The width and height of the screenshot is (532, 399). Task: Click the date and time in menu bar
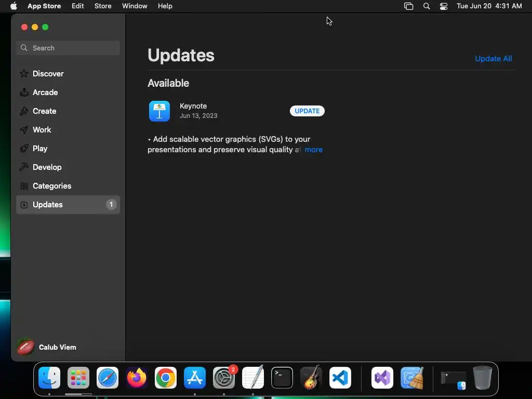pyautogui.click(x=489, y=6)
